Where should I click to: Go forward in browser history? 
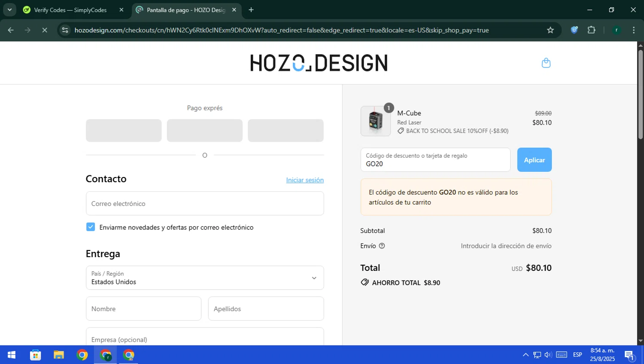pyautogui.click(x=27, y=30)
